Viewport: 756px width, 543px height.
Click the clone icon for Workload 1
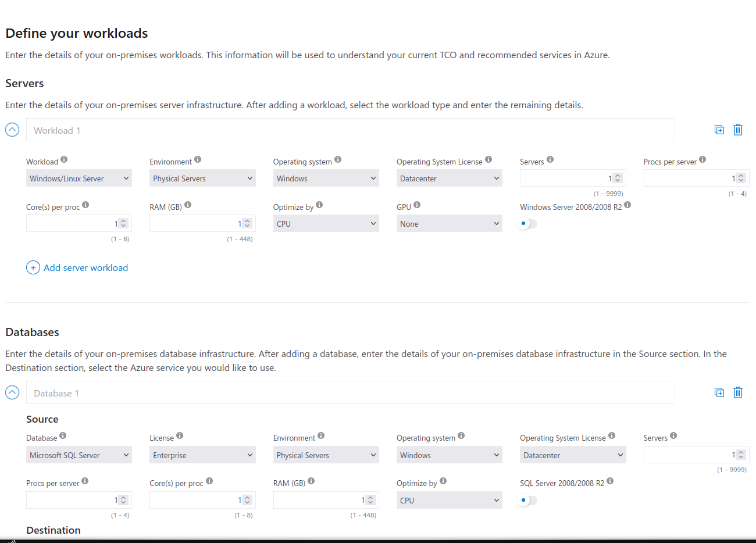point(719,130)
